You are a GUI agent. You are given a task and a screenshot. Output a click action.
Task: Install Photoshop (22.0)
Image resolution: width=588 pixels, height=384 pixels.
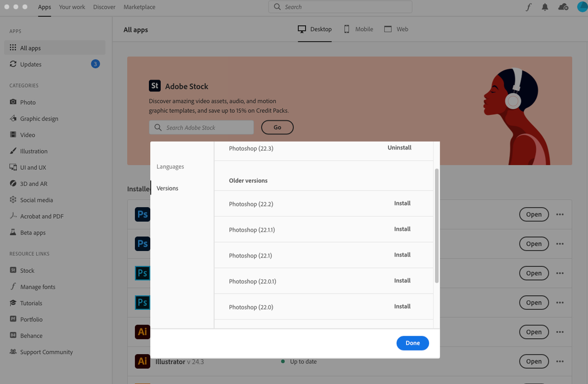click(x=403, y=306)
